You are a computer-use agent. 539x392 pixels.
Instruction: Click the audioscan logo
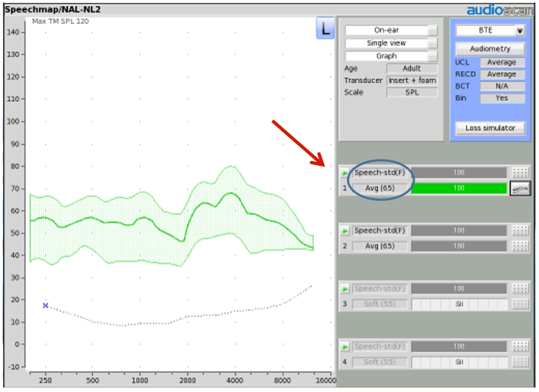click(499, 10)
